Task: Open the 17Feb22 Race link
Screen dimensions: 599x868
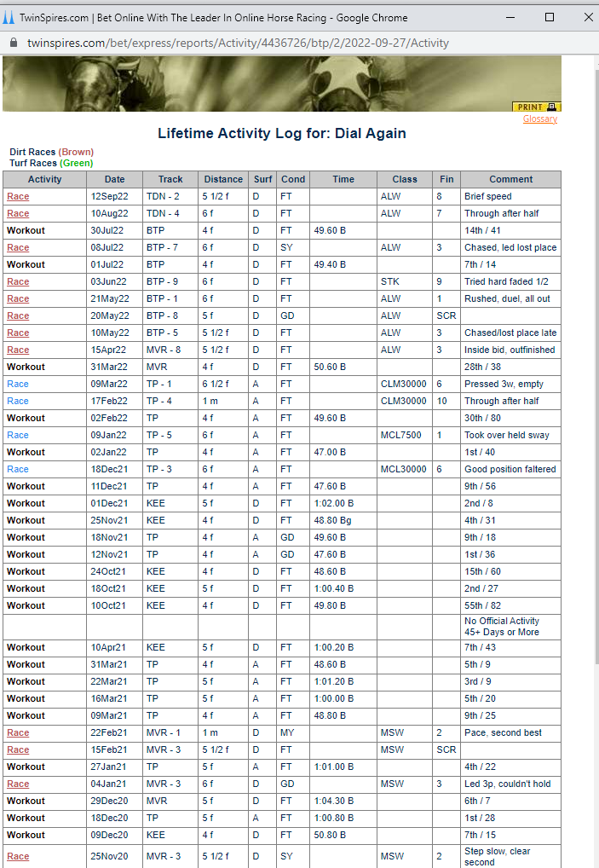Action: pos(18,401)
